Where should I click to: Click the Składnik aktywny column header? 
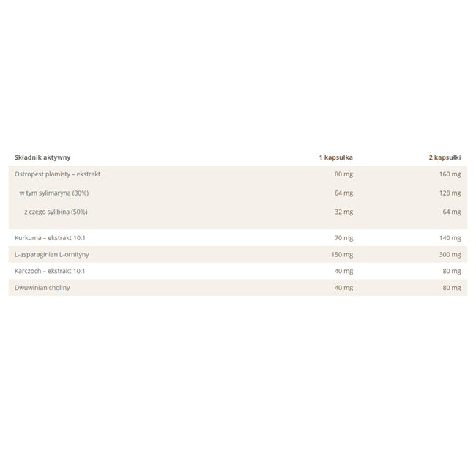[x=42, y=157]
